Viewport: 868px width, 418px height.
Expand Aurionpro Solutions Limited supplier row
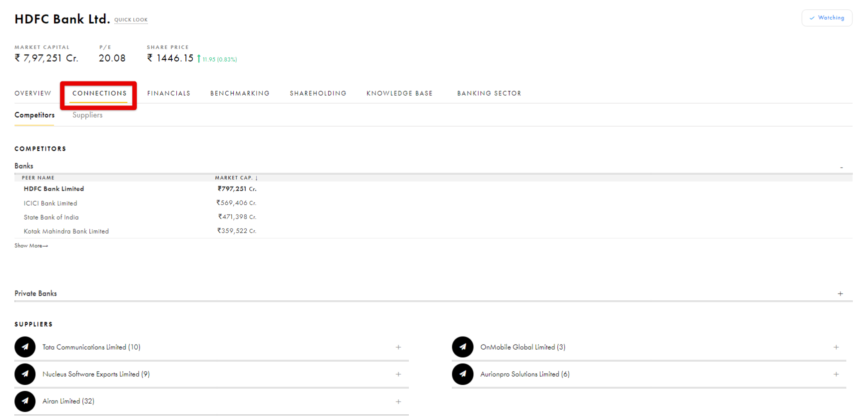click(x=836, y=374)
